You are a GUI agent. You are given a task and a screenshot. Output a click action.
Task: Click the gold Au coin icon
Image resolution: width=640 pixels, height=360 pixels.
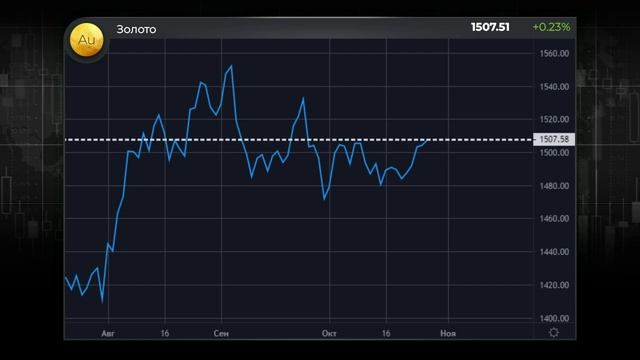point(87,40)
